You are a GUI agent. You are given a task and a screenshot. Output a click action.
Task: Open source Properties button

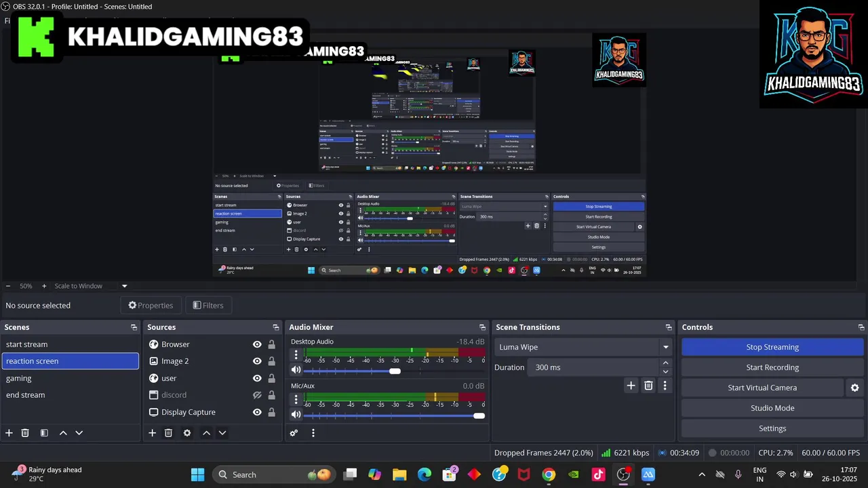pos(151,306)
